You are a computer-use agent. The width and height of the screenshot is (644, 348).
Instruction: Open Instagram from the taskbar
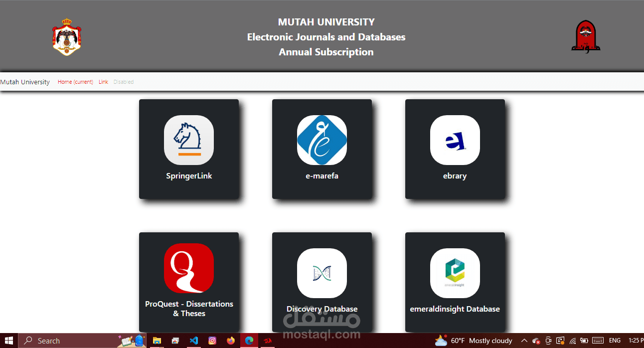(212, 341)
